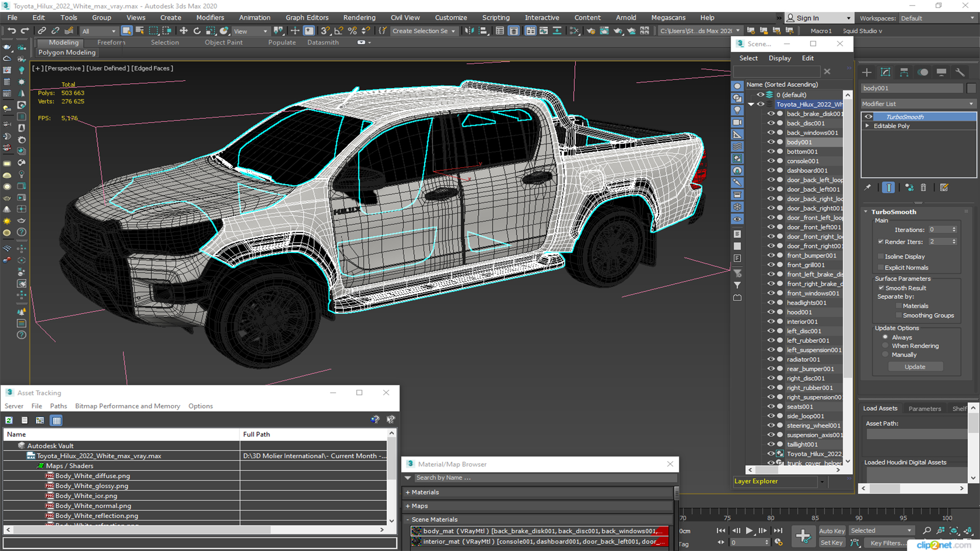Toggle 3D Snaps in the toolbar

click(x=326, y=31)
